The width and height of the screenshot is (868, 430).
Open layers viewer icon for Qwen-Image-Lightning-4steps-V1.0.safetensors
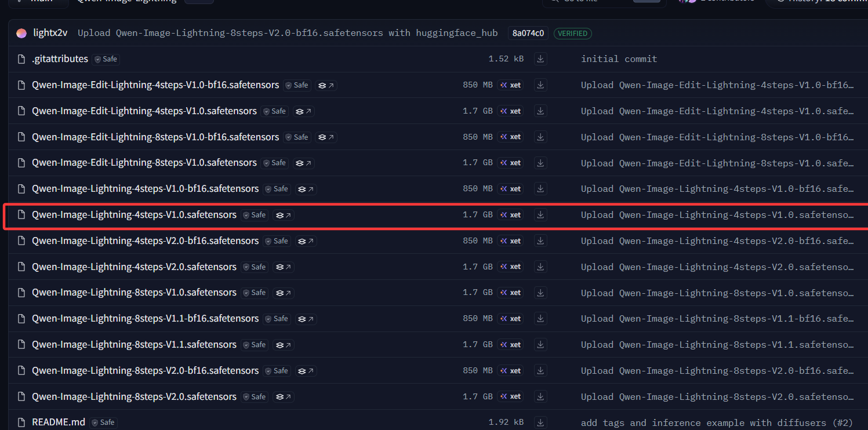[x=284, y=215]
